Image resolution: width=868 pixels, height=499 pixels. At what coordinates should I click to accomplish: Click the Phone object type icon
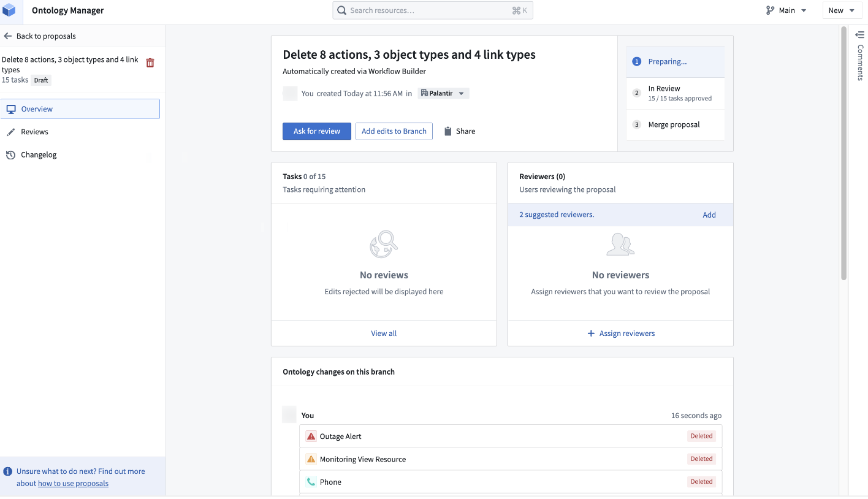[311, 482]
